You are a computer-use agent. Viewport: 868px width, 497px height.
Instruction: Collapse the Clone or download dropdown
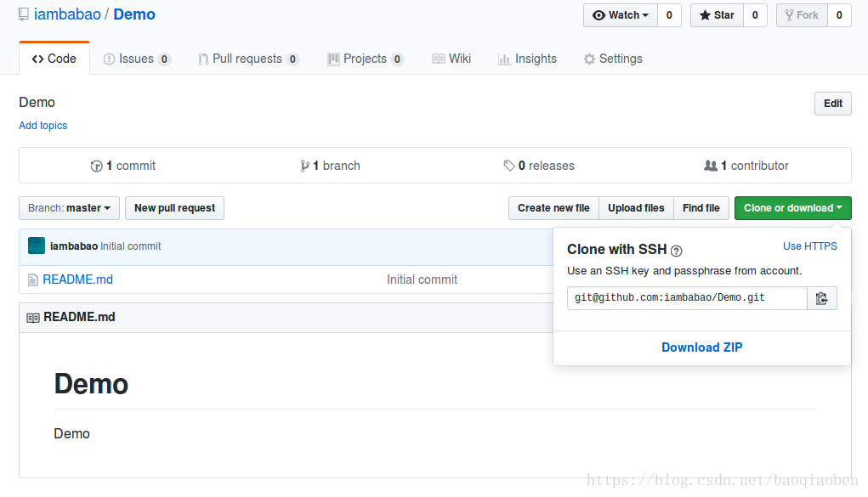(x=792, y=208)
